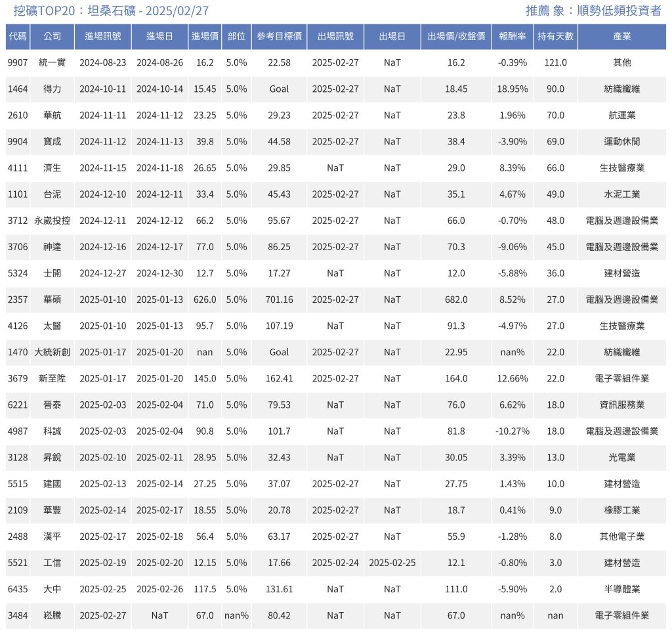Image resolution: width=672 pixels, height=635 pixels.
Task: Select the 參考目標價 column header
Action: (279, 36)
